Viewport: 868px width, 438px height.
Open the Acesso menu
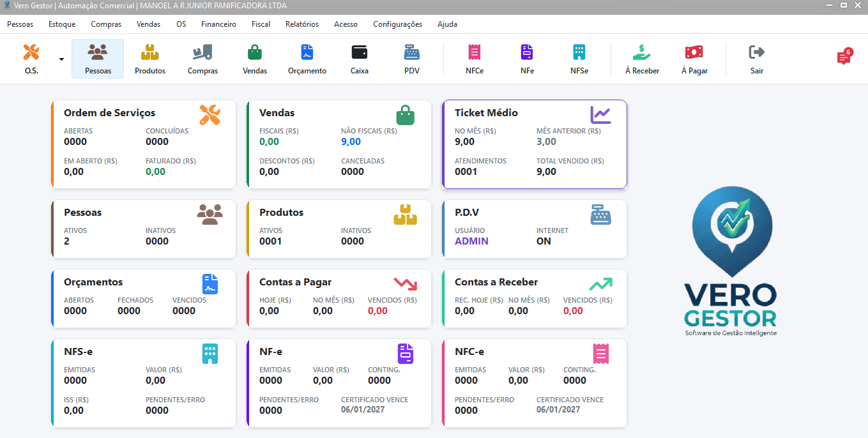(346, 24)
